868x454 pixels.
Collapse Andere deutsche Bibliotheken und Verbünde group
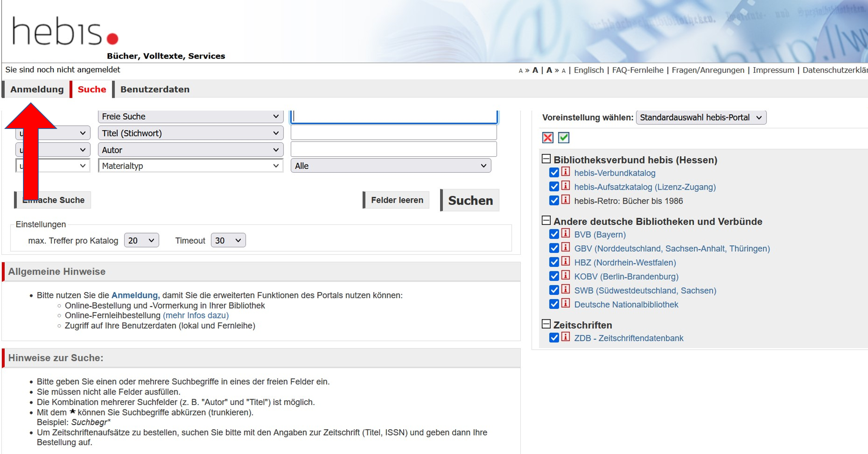(x=546, y=220)
